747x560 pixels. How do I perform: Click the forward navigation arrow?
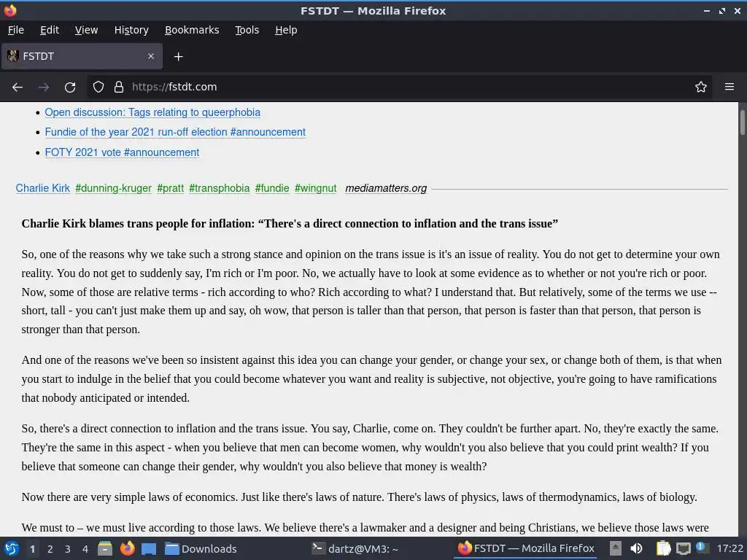pyautogui.click(x=44, y=87)
